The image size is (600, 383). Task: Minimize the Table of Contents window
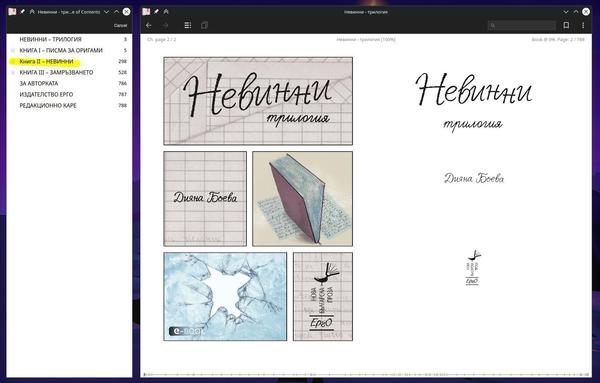pos(107,12)
